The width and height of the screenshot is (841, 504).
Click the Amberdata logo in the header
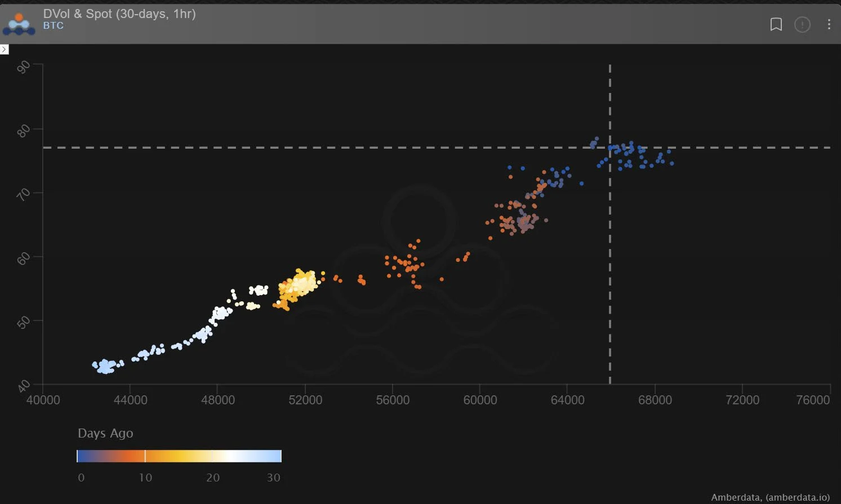tap(19, 24)
